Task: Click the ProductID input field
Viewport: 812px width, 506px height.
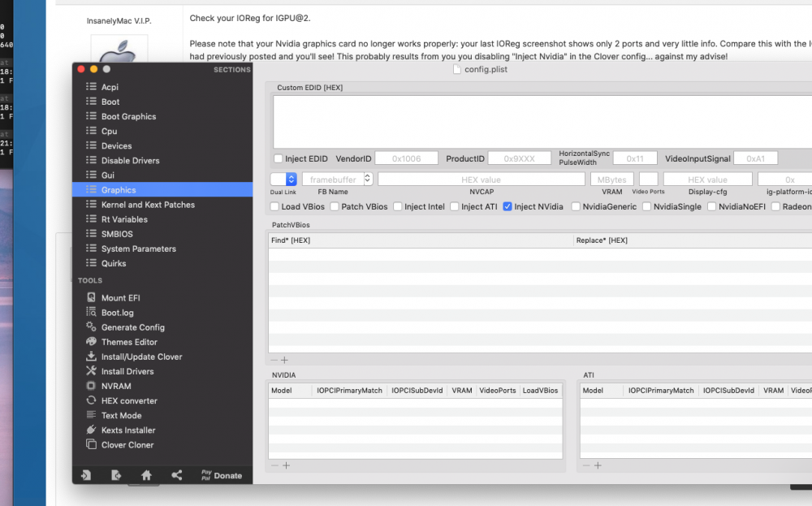Action: point(520,158)
